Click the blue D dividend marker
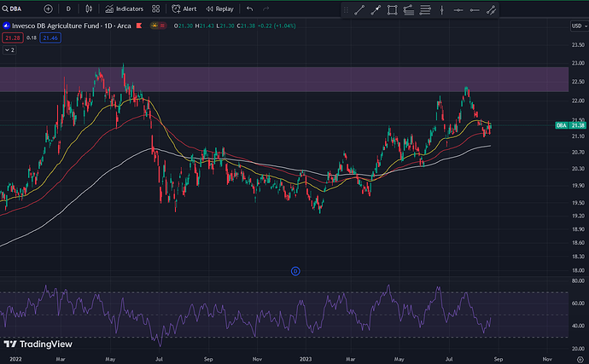The width and height of the screenshot is (589, 364). click(295, 271)
